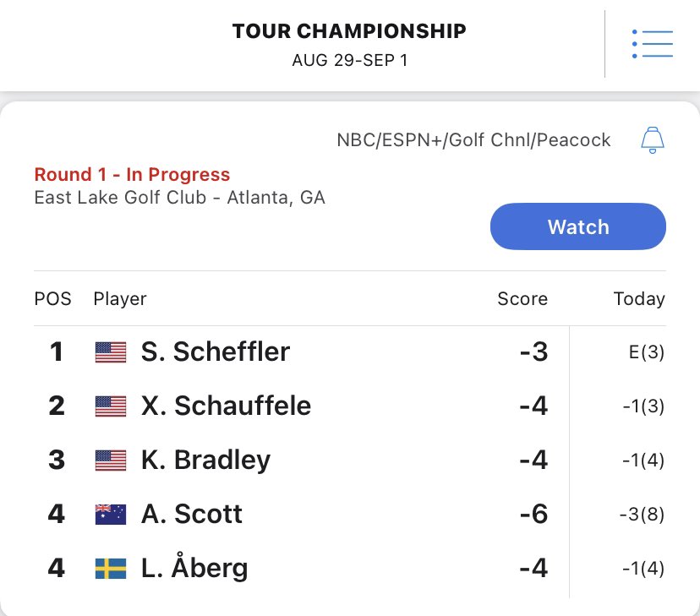Open S. Scheffler player row
Viewport: 700px width, 616px height.
pyautogui.click(x=350, y=352)
